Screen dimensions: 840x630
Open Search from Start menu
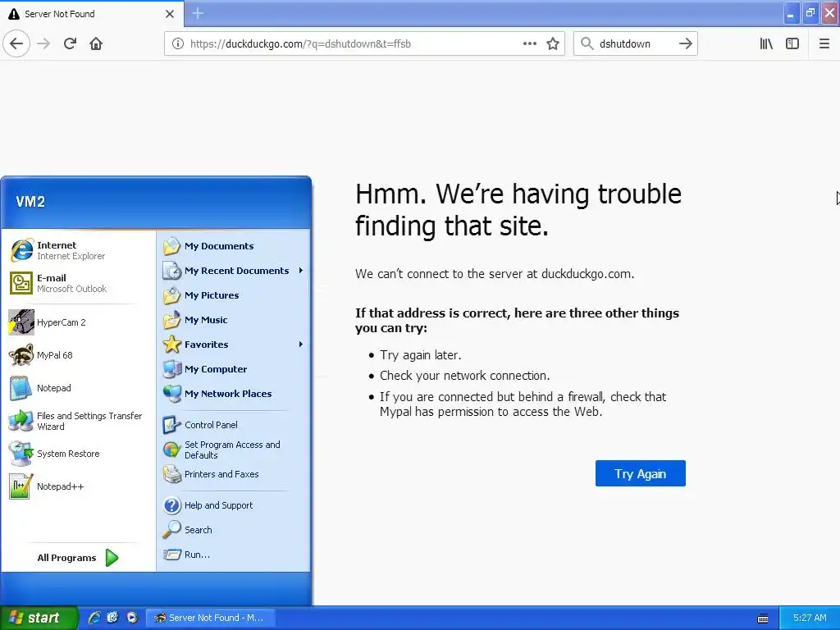coord(234,530)
